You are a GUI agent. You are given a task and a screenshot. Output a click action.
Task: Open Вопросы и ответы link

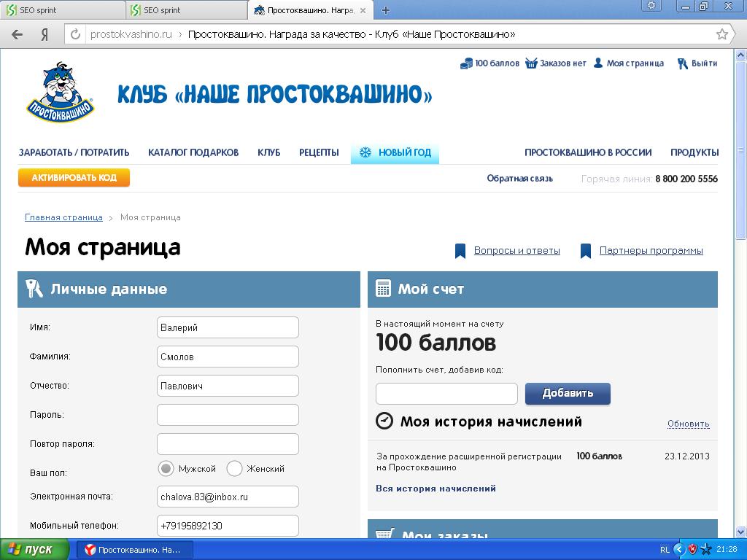click(x=517, y=251)
